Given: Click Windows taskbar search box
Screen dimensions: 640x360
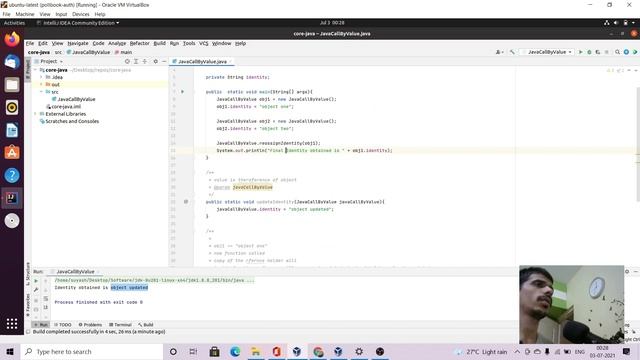Looking at the screenshot, I should 92,351.
